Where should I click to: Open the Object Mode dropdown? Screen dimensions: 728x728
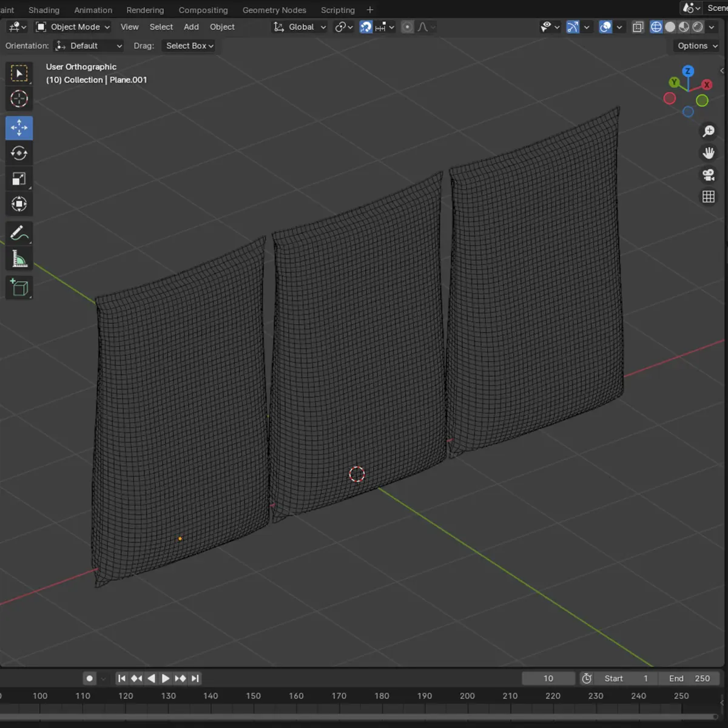[x=73, y=27]
